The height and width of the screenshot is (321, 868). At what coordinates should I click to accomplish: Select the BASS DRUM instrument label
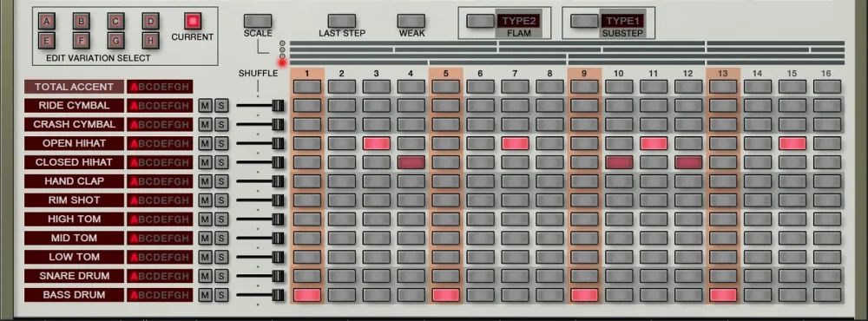pyautogui.click(x=74, y=295)
